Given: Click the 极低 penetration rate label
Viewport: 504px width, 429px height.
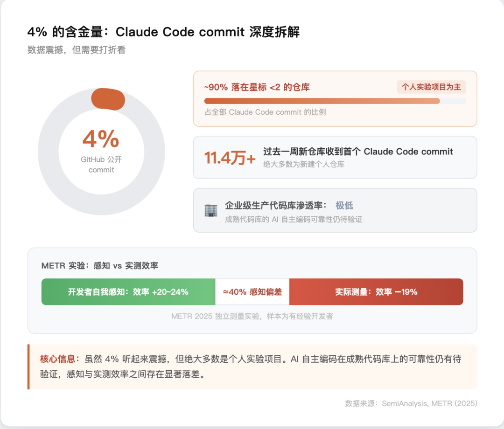Looking at the screenshot, I should [344, 206].
